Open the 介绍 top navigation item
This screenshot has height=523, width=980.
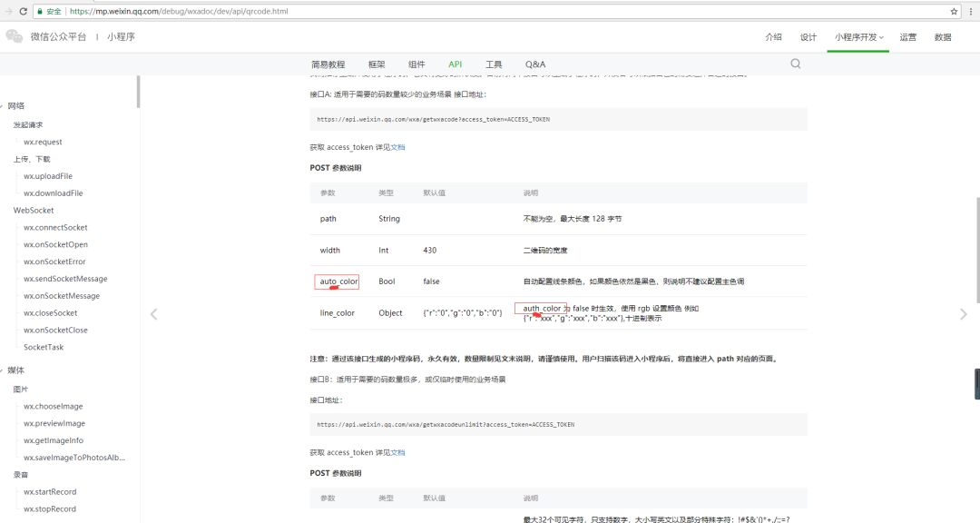pos(773,37)
